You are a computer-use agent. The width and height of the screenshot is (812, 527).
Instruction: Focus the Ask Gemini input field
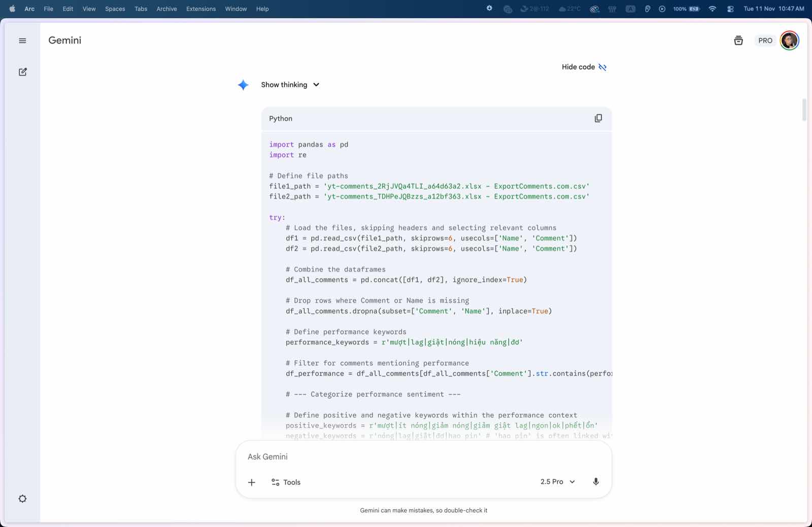click(x=423, y=456)
